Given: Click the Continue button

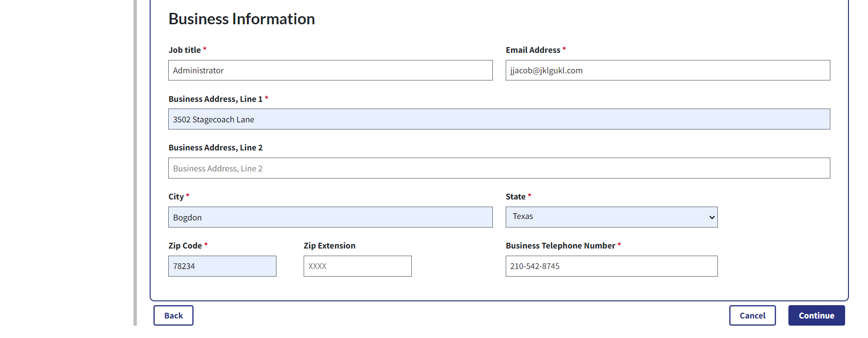Looking at the screenshot, I should click(816, 316).
